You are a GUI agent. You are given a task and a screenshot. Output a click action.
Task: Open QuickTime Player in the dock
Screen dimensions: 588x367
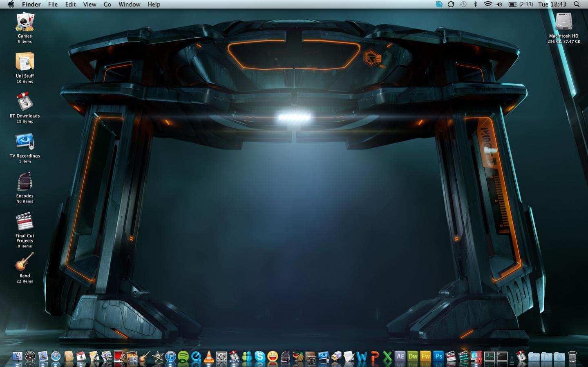click(x=196, y=356)
